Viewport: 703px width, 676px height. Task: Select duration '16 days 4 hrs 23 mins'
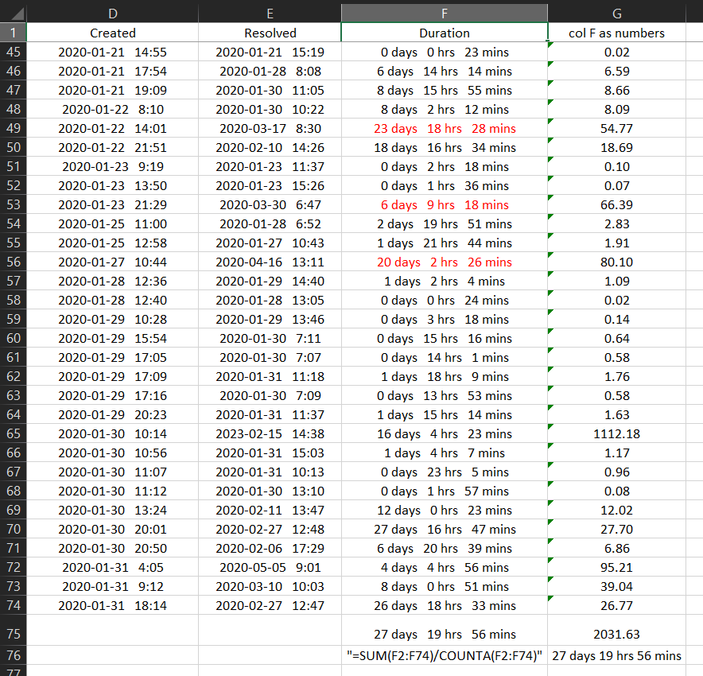coord(444,433)
